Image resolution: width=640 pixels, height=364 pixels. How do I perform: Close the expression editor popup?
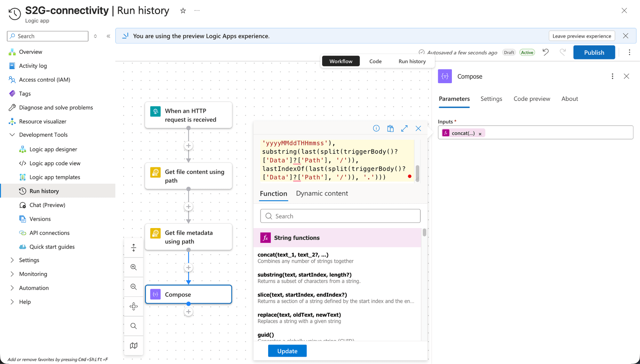tap(418, 128)
